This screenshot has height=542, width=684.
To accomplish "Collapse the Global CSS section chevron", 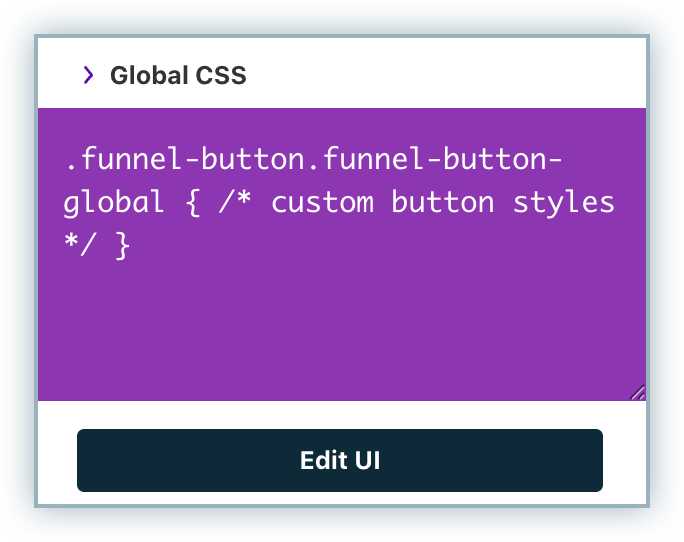I will tap(89, 75).
